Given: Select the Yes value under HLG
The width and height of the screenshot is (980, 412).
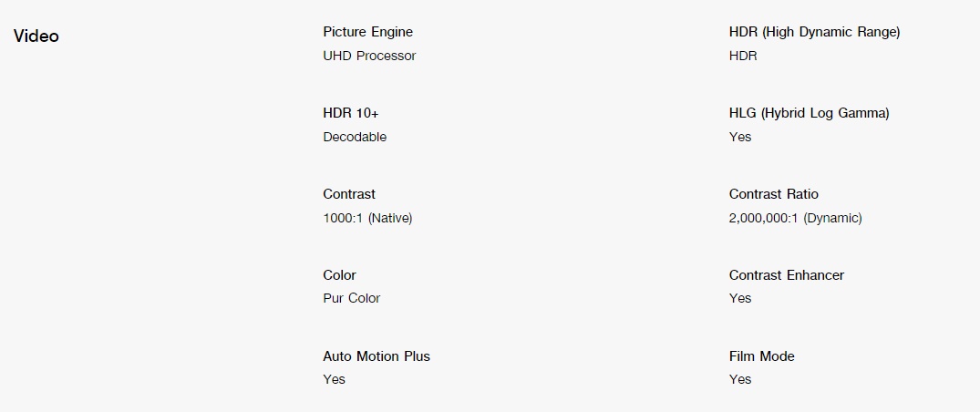Looking at the screenshot, I should pyautogui.click(x=740, y=137).
